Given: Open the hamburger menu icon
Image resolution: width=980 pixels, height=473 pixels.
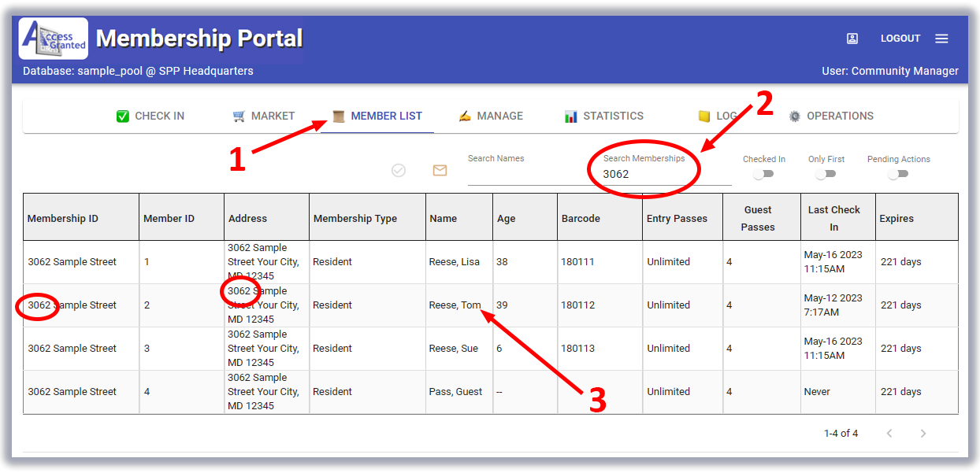Looking at the screenshot, I should 941,39.
